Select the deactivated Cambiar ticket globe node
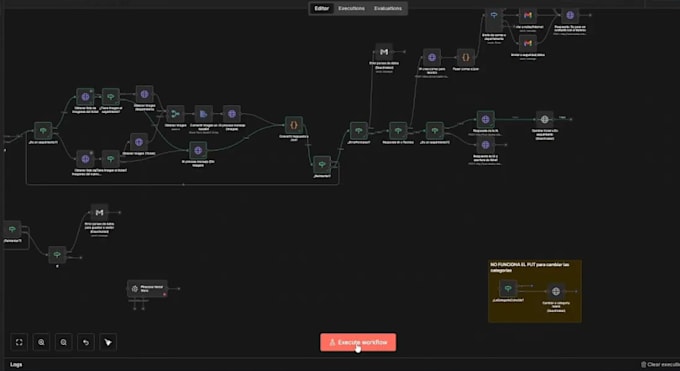Viewport: 680px width, 371px height. [545, 119]
